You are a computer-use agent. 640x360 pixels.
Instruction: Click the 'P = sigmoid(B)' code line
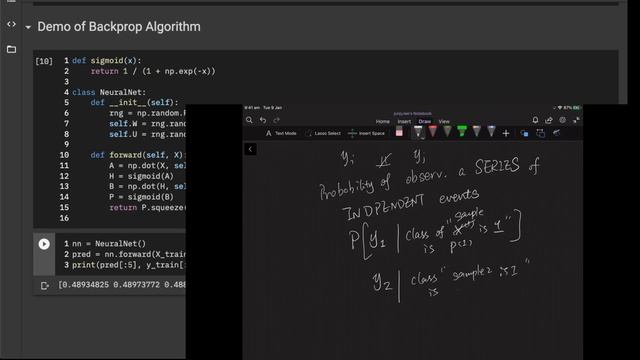(x=141, y=197)
